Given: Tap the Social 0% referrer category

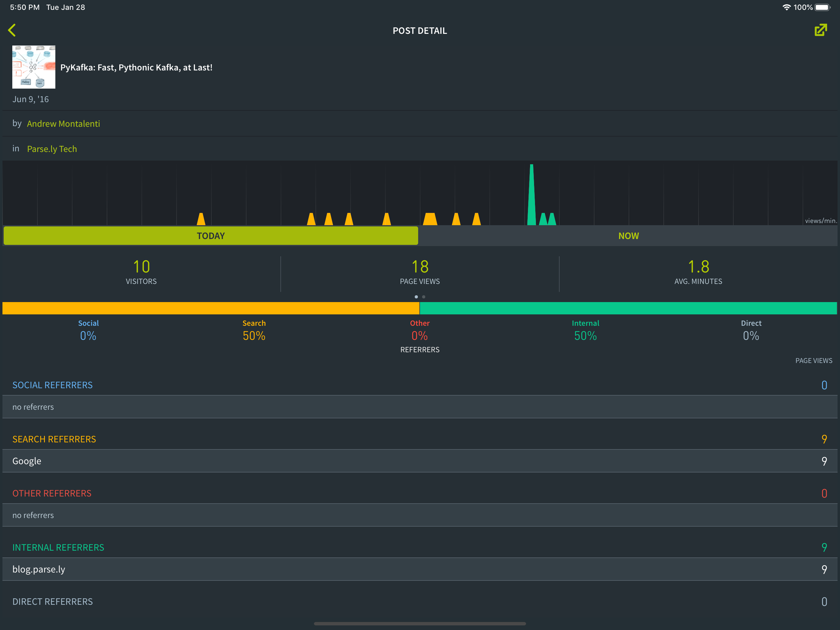Looking at the screenshot, I should (x=88, y=330).
